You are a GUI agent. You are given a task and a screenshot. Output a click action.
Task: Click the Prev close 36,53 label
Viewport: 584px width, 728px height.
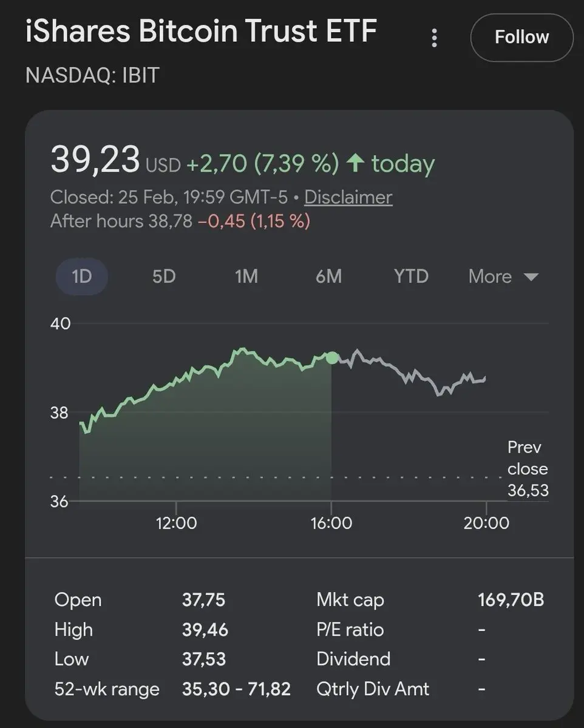pyautogui.click(x=528, y=469)
